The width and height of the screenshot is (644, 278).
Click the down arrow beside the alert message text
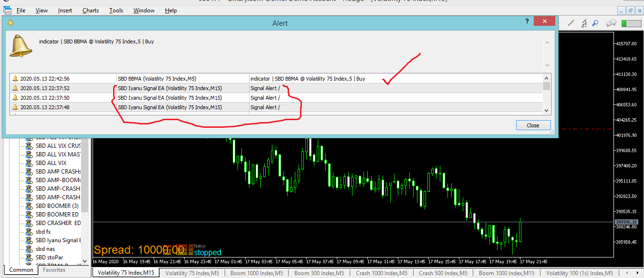coord(547,65)
